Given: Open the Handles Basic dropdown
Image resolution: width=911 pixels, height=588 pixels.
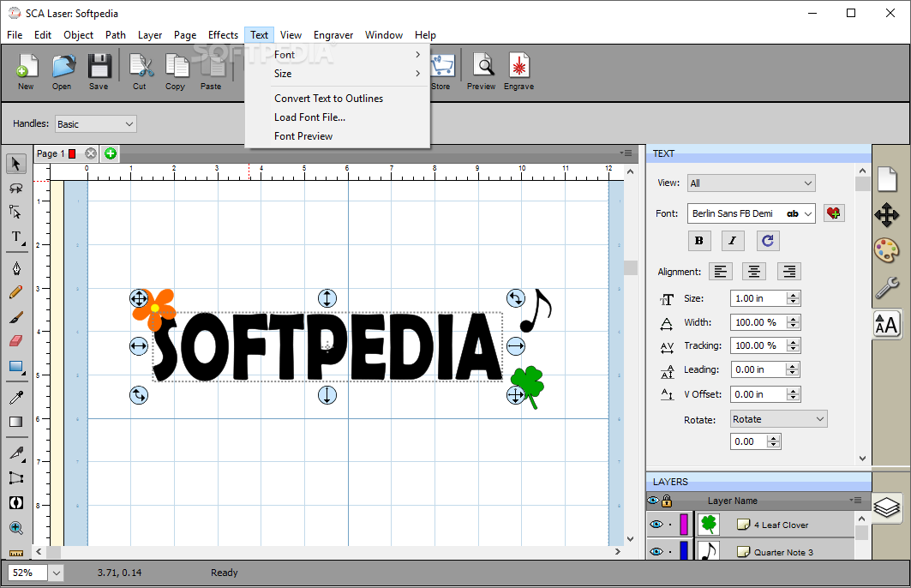Looking at the screenshot, I should tap(96, 123).
